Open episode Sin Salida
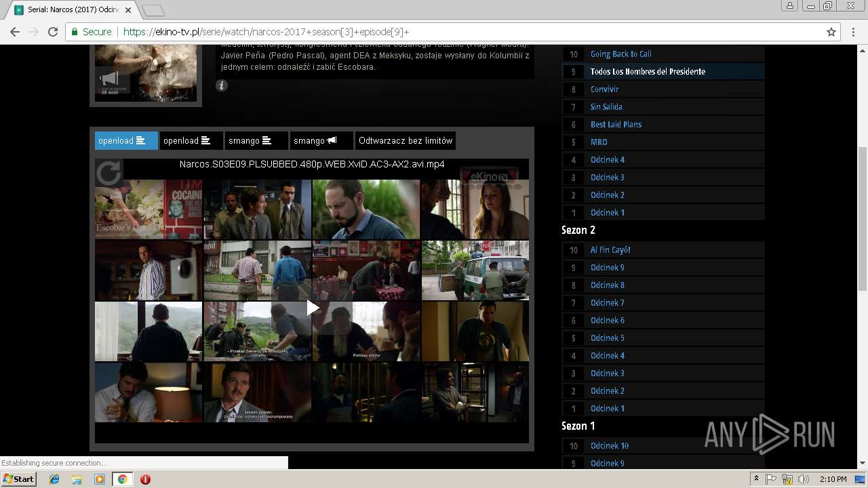Image resolution: width=868 pixels, height=488 pixels. [606, 106]
